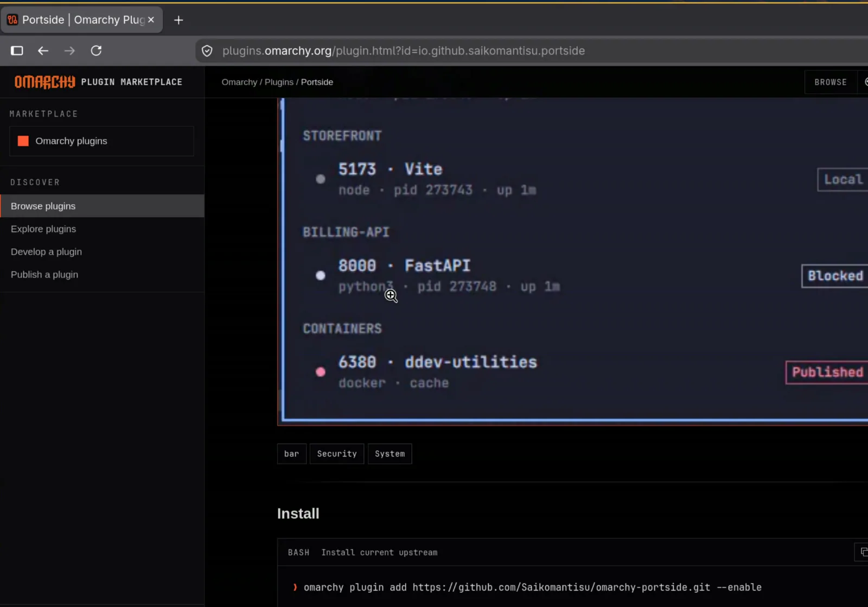
Task: Click the omarchy plugin add command text
Action: tap(532, 587)
